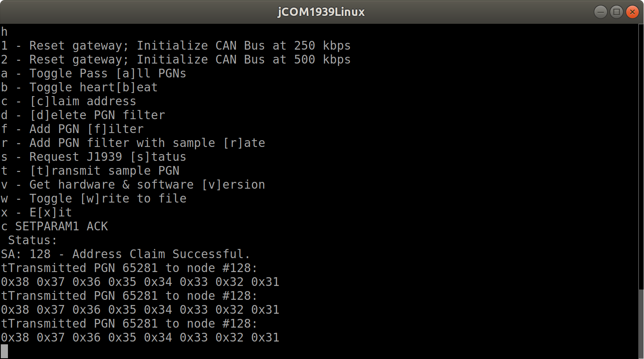Click the sample [r]ate filter line

pyautogui.click(x=133, y=143)
